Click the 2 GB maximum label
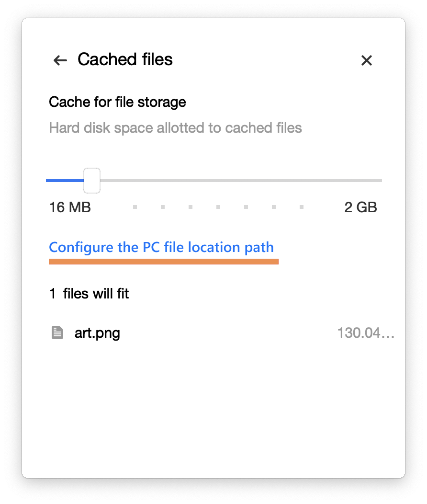 360,207
